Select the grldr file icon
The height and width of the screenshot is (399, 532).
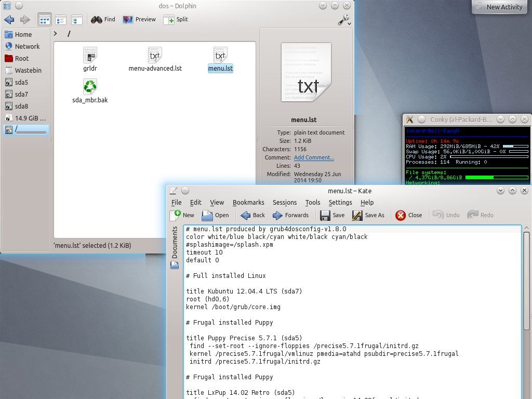coord(90,55)
